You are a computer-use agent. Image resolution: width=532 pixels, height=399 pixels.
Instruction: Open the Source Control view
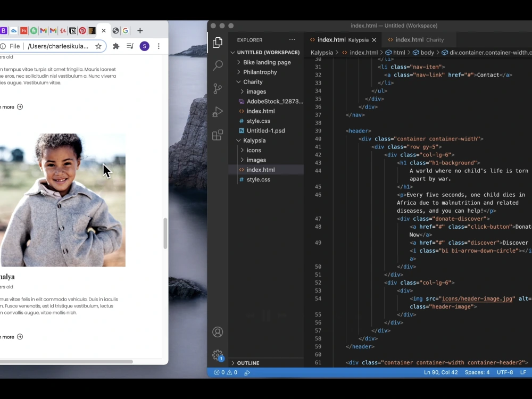coord(218,88)
